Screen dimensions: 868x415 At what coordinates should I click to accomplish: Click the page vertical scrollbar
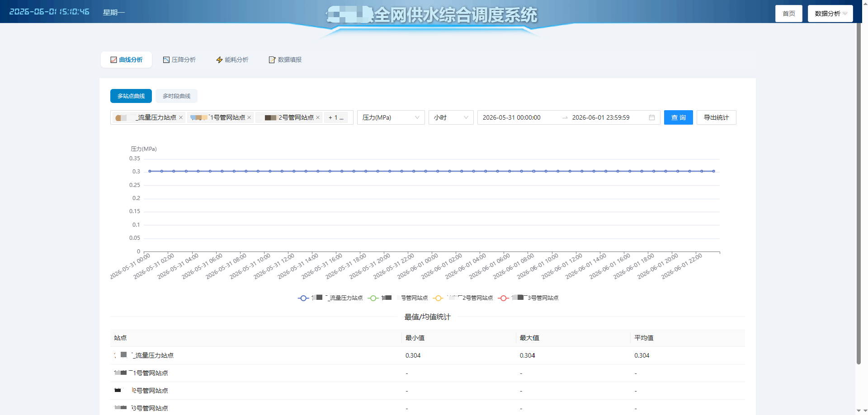pos(859,194)
